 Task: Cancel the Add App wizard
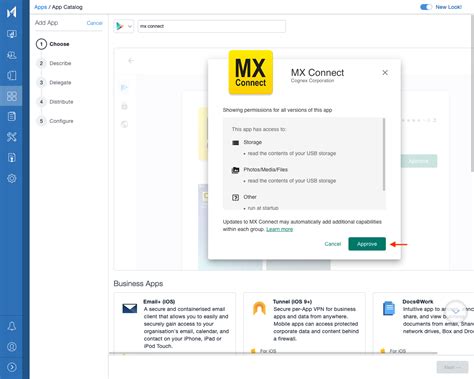(94, 23)
